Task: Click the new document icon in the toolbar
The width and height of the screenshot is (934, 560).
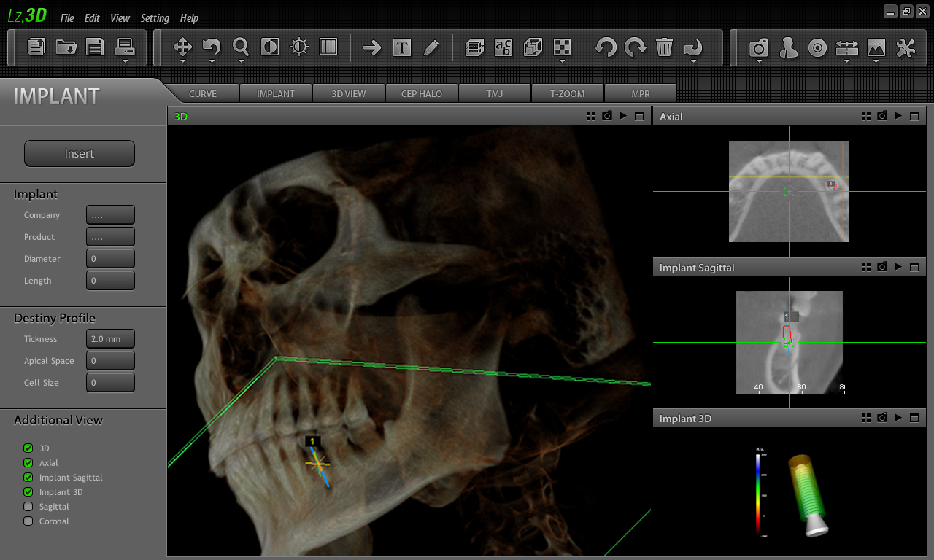Action: pos(36,47)
